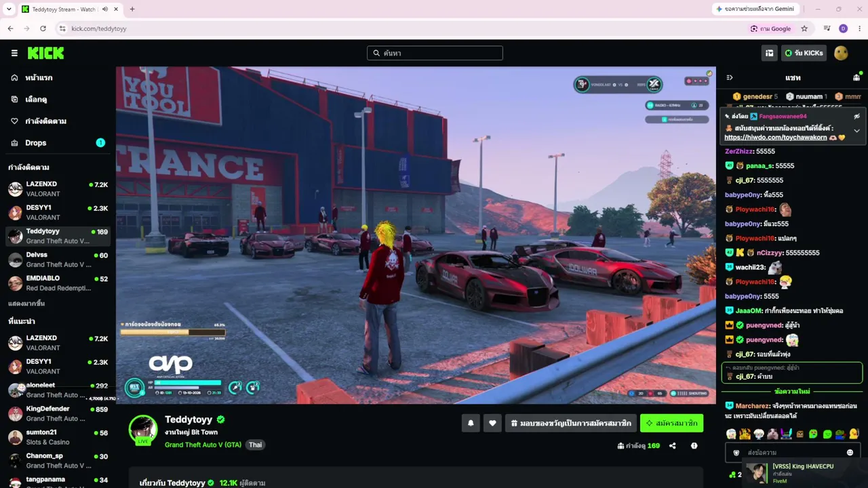
Task: Select nuumam in the gift leaderboard
Action: click(805, 97)
